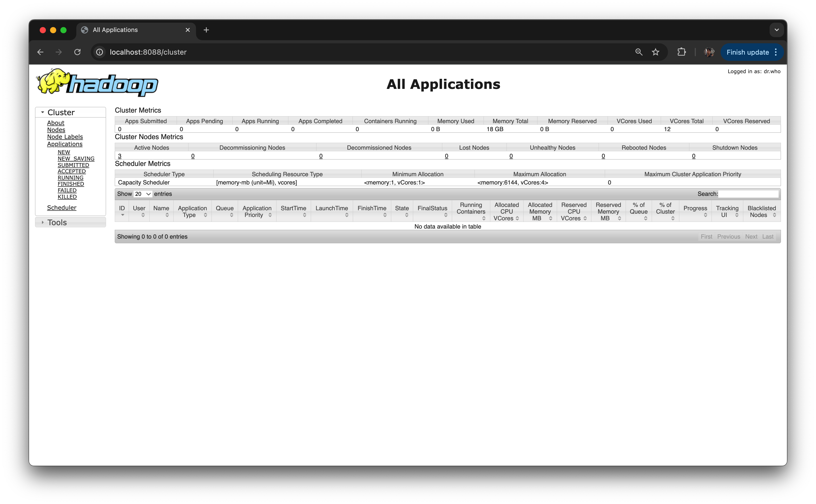
Task: Collapse the Cluster sidebar section
Action: [x=61, y=112]
